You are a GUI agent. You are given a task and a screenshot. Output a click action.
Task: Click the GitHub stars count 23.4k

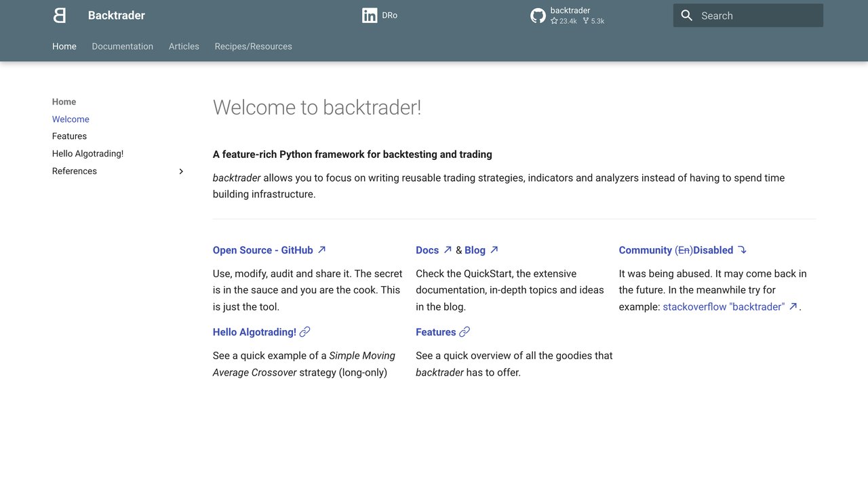tap(564, 21)
